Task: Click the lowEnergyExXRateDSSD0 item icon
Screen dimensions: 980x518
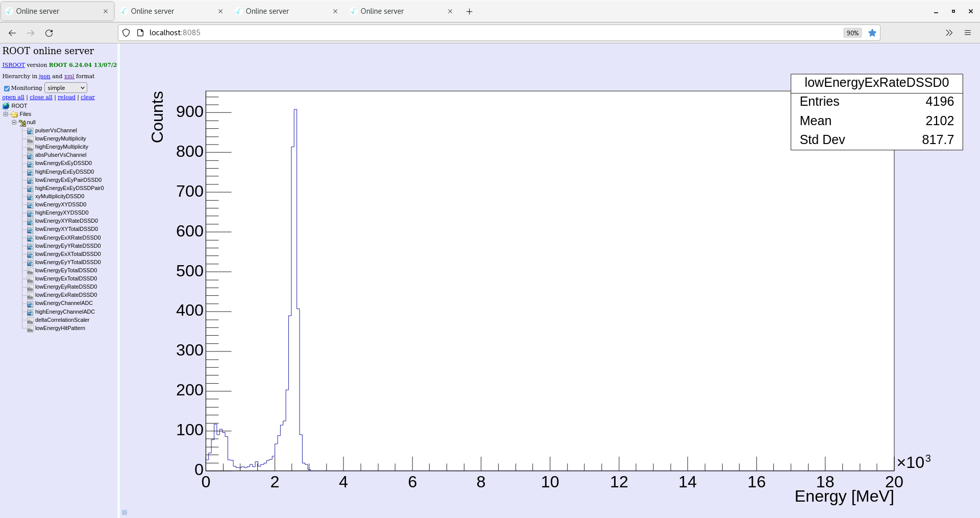Action: coord(30,238)
